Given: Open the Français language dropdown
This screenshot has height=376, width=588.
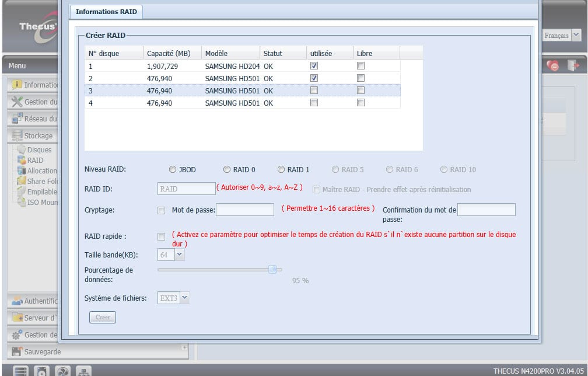Looking at the screenshot, I should [x=576, y=36].
